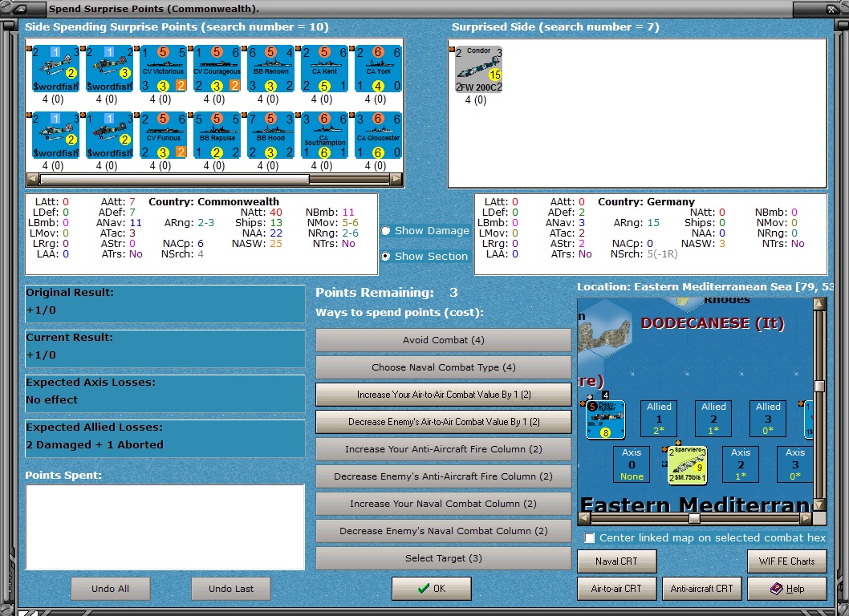Viewport: 849px width, 616px height.
Task: Open the Air-to-air CRT chart
Action: (617, 589)
